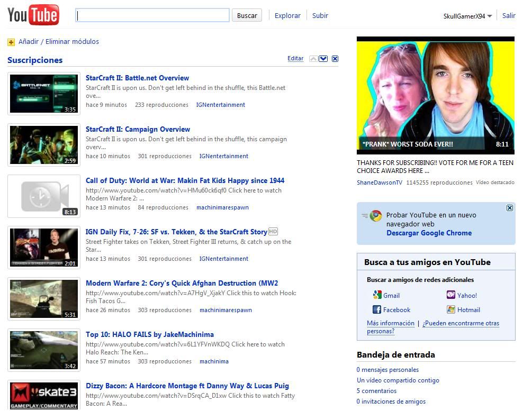Open IGNentertainment channel under Campaign Overview

click(x=224, y=157)
